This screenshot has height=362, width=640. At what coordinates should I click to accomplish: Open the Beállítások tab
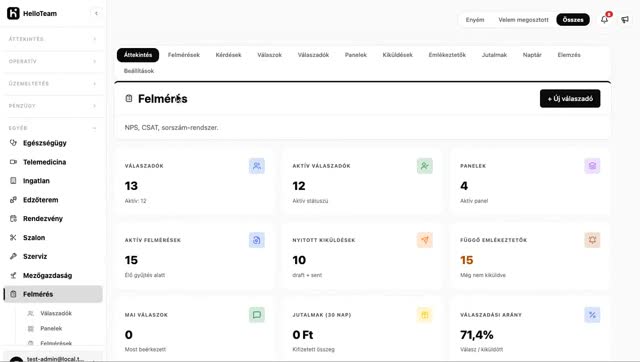139,71
